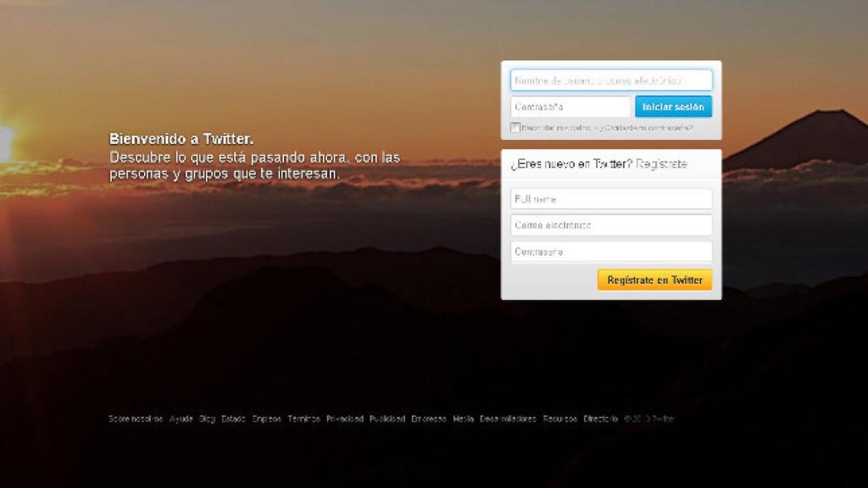
Task: Click the Iniciar sesión button
Action: (x=674, y=106)
